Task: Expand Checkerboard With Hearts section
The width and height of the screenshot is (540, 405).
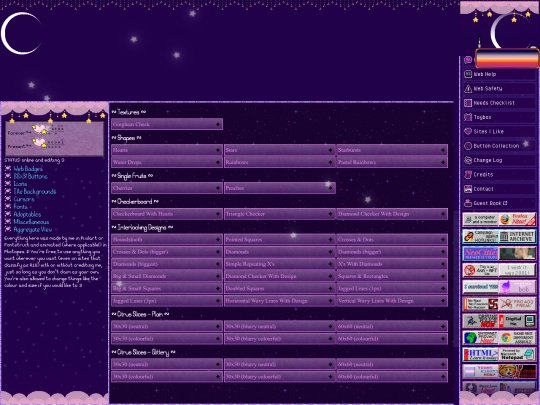Action: [167, 214]
